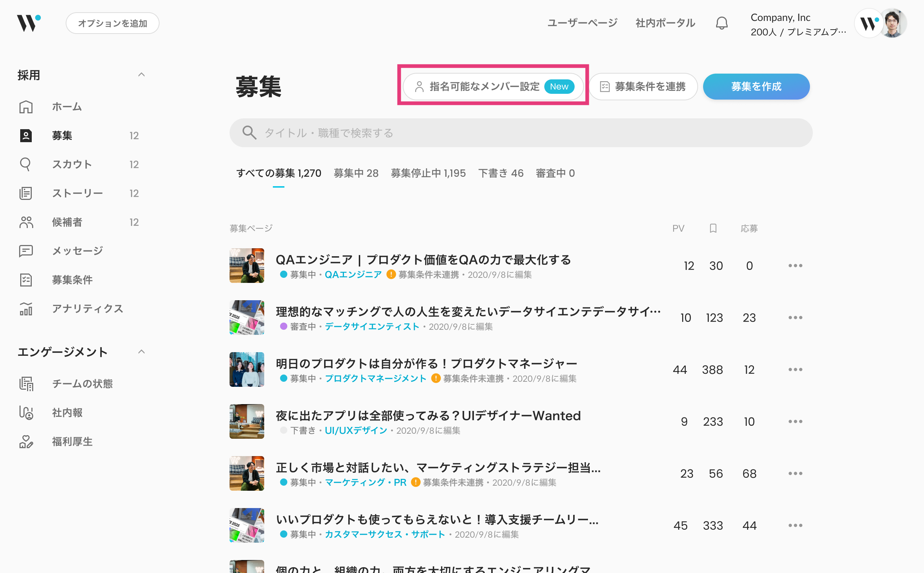The image size is (924, 573).
Task: Open 社内報 in sidebar
Action: tap(67, 413)
